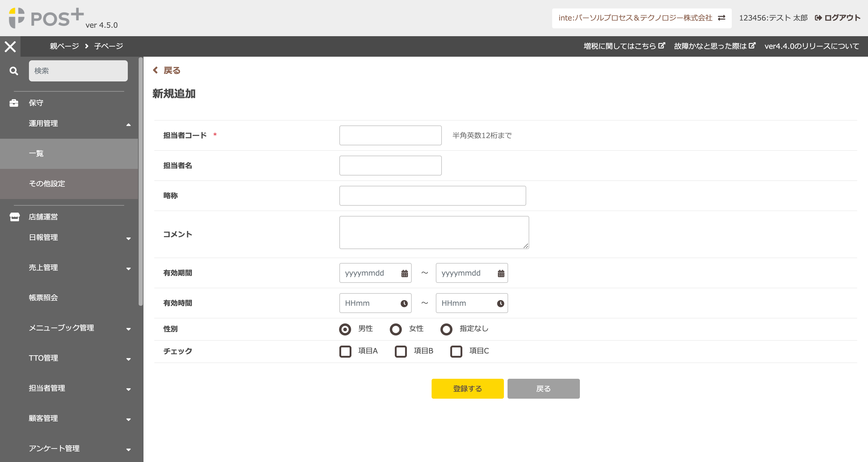Select the 保守 sidebar category
Viewport: 868px width, 462px height.
[36, 103]
